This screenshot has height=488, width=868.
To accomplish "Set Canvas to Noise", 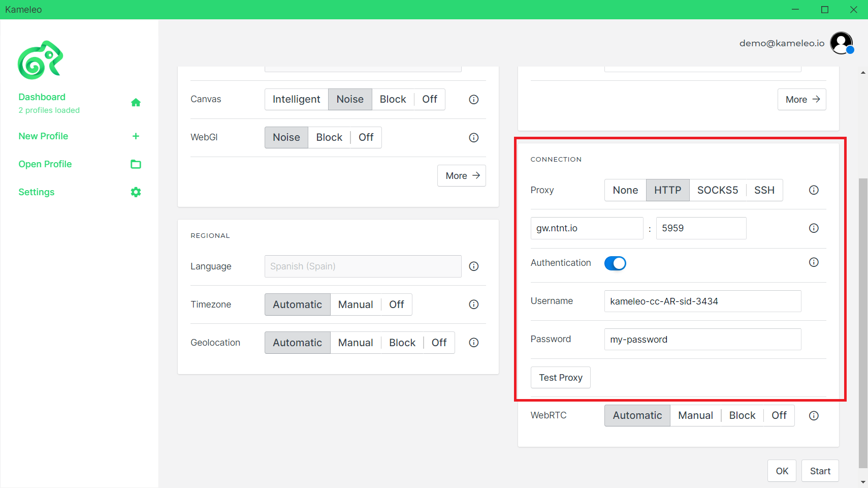I will coord(350,99).
